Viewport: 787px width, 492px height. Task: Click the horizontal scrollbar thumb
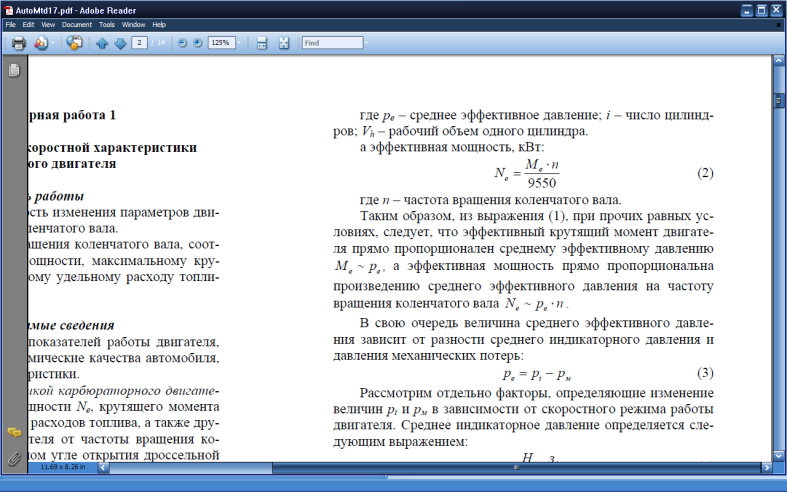pos(516,467)
